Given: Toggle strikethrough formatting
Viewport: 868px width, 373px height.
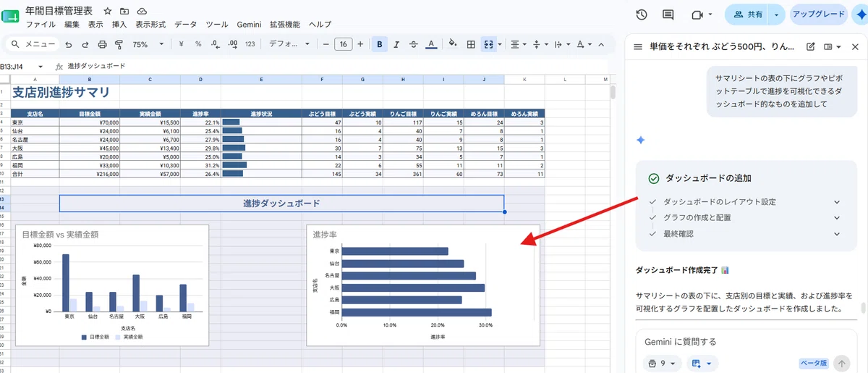Looking at the screenshot, I should pos(413,44).
